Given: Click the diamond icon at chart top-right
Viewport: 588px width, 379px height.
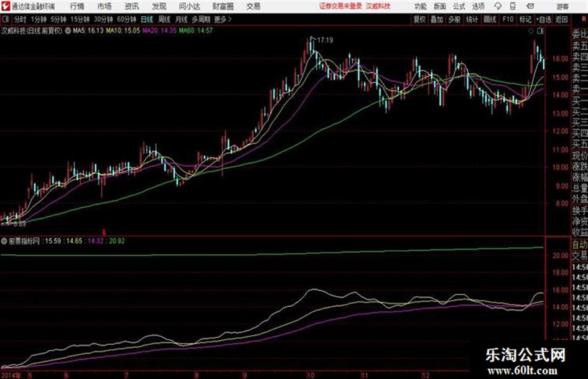Looking at the screenshot, I should point(531,31).
